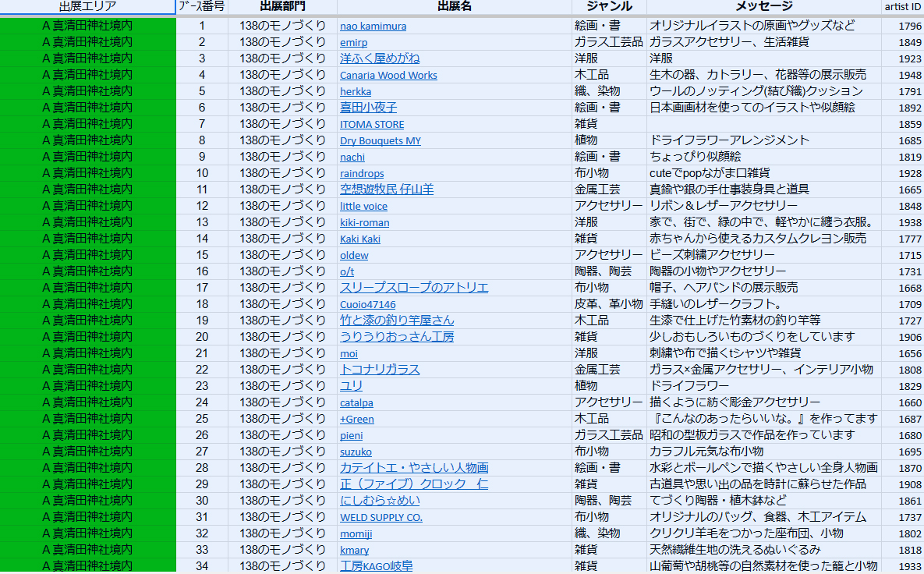Open the Canaria Wood Works link
This screenshot has width=924, height=574.
[x=388, y=75]
